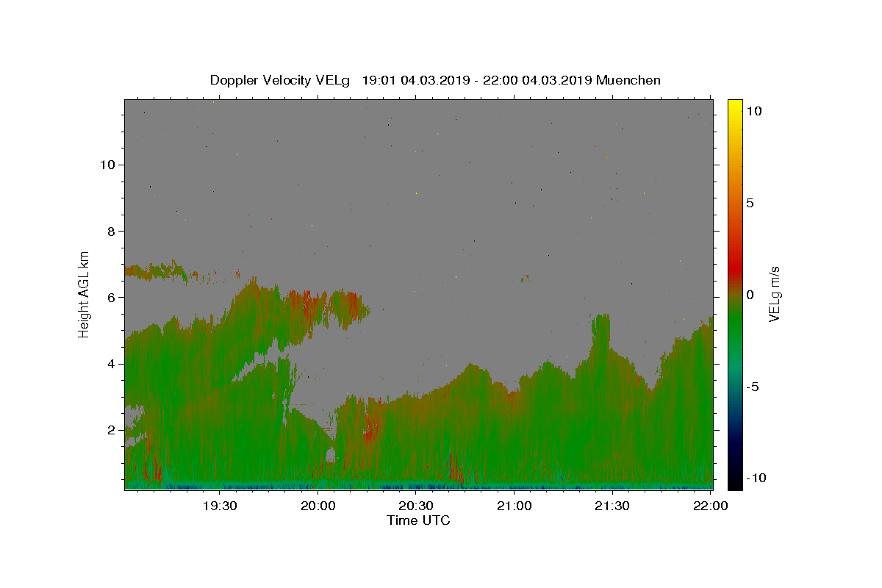Click the height axis label '2'
Screen dimensions: 882x588
point(111,430)
